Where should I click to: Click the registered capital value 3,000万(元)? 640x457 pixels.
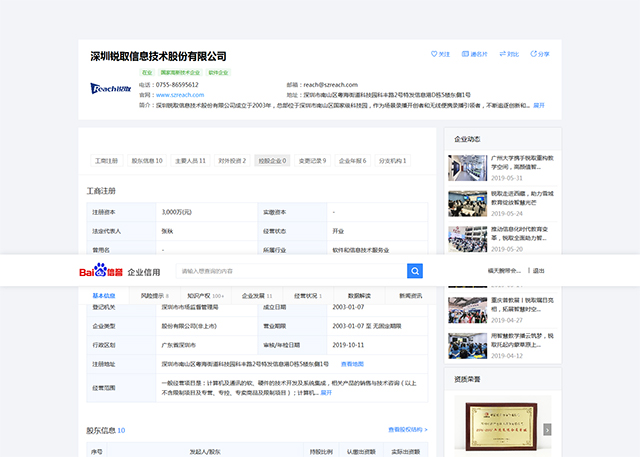[x=177, y=212]
